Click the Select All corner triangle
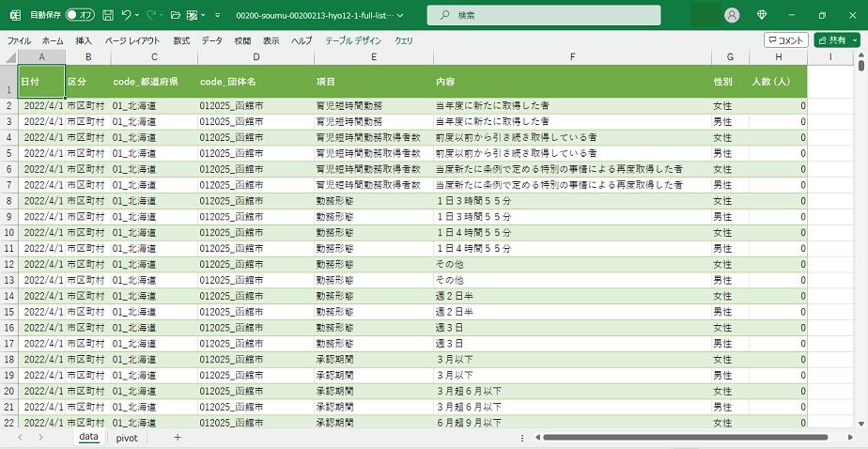 pyautogui.click(x=8, y=57)
